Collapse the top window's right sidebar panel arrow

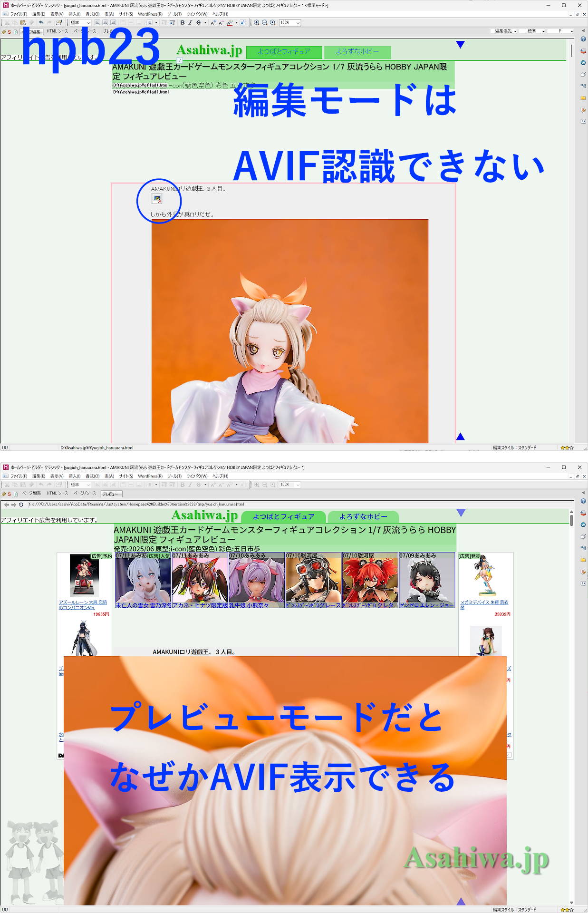click(x=583, y=30)
